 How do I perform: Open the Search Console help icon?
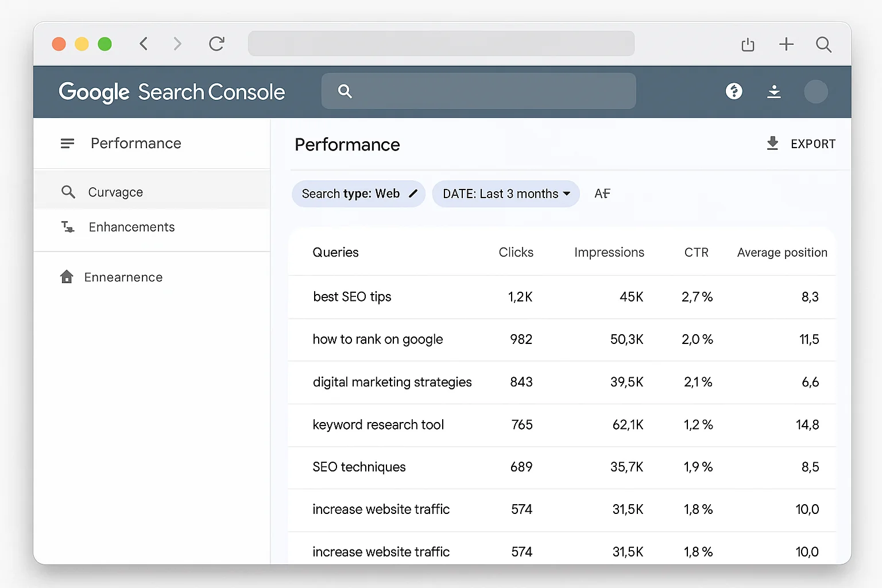coord(734,91)
